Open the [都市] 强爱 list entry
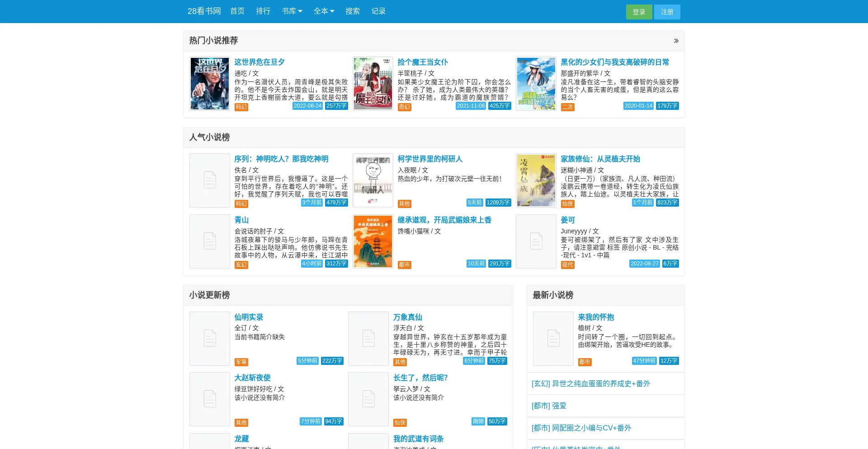868x449 pixels. (549, 406)
